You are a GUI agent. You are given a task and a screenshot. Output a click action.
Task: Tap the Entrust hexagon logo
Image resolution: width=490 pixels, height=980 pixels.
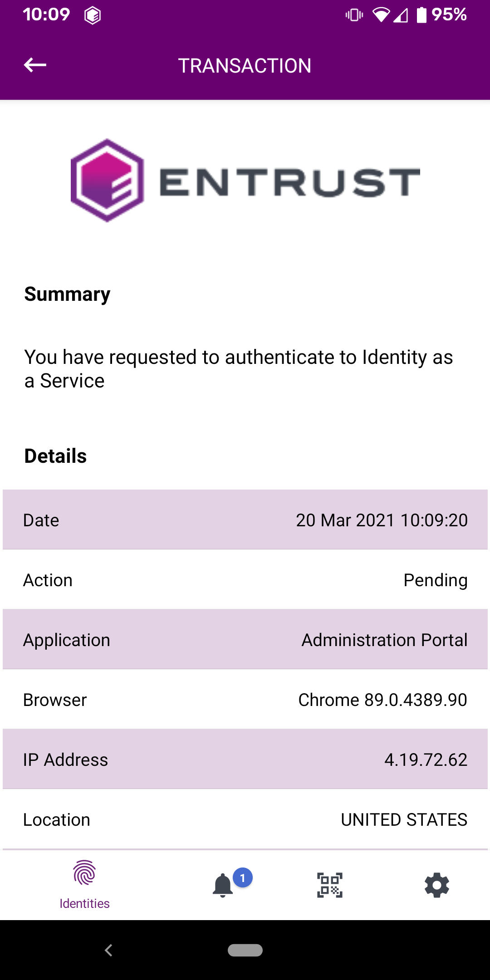(x=108, y=180)
